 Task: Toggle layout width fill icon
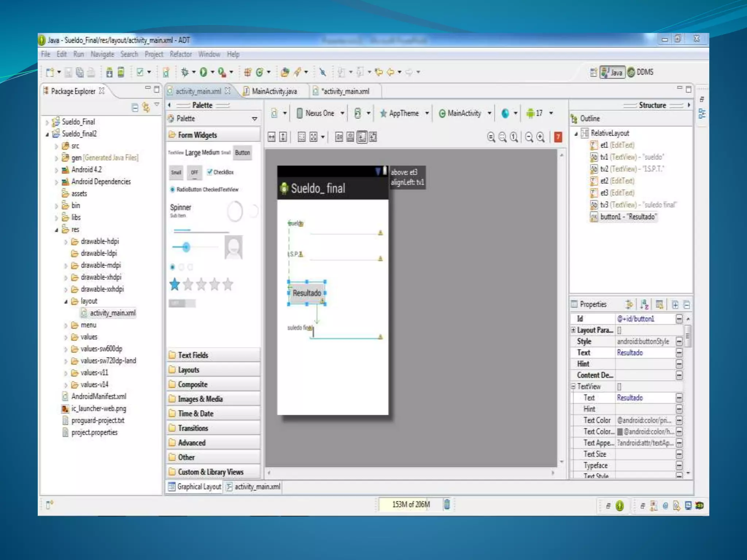point(271,137)
